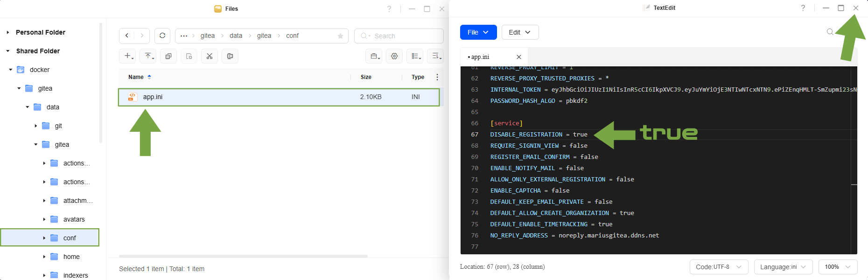Click the NO_REPLY_ADDRESS line in editor
This screenshot has height=280, width=868.
click(x=574, y=236)
